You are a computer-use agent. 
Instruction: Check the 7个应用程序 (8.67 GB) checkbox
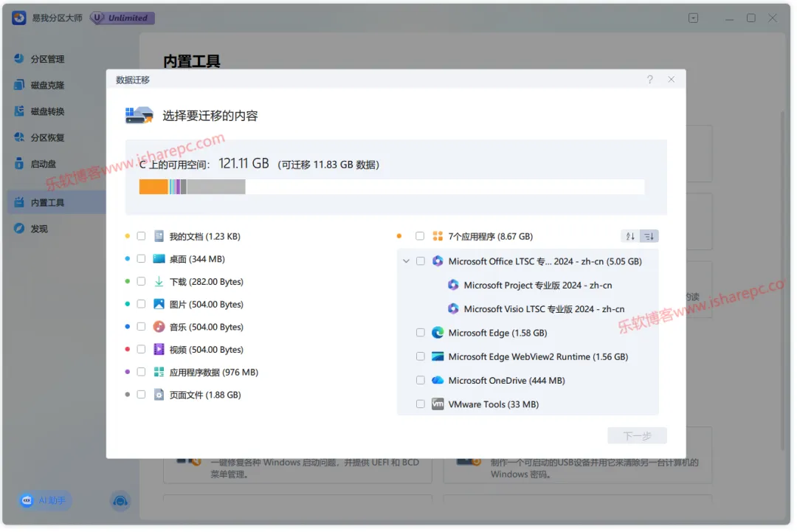(420, 236)
